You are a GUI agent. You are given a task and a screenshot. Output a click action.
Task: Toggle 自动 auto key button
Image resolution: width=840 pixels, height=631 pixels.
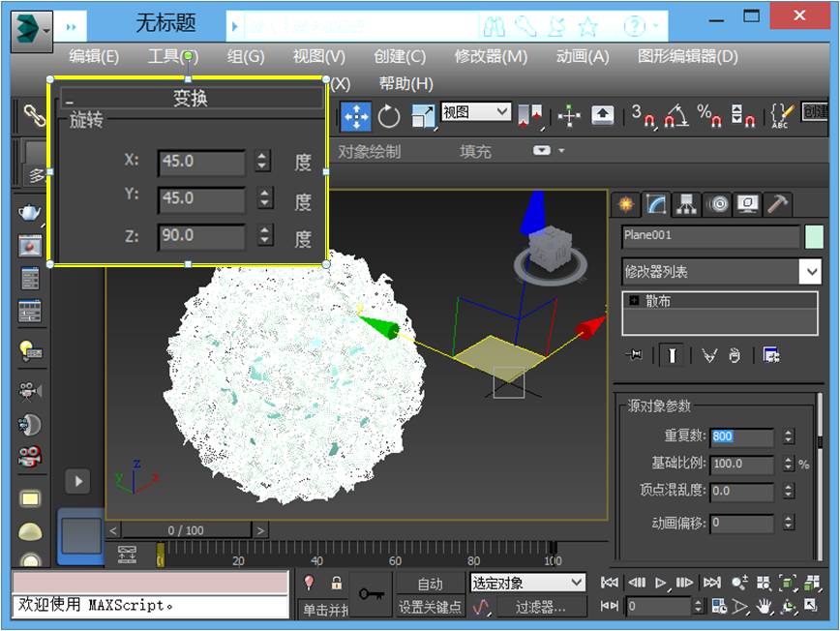coord(431,584)
